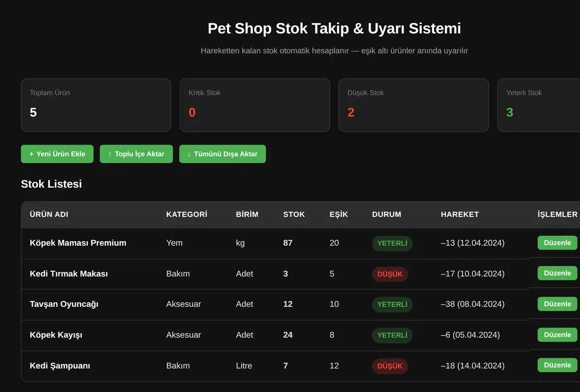This screenshot has height=392, width=580.
Task: Click DÜŞÜK badge for Kedi Tırmak Makası
Action: [x=390, y=274]
